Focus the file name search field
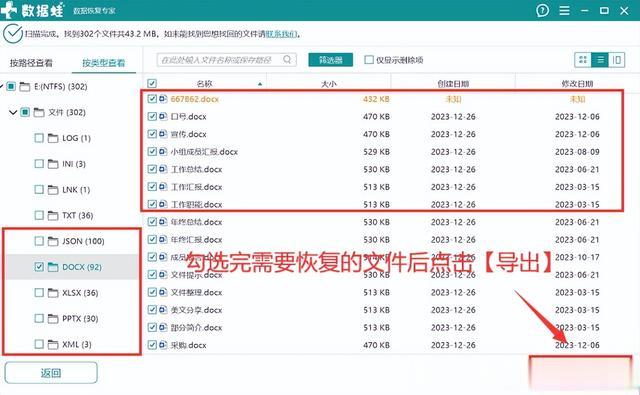 click(x=220, y=60)
